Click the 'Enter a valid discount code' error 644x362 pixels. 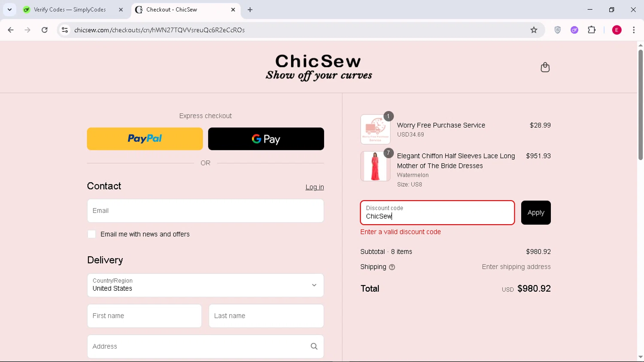[x=401, y=232]
